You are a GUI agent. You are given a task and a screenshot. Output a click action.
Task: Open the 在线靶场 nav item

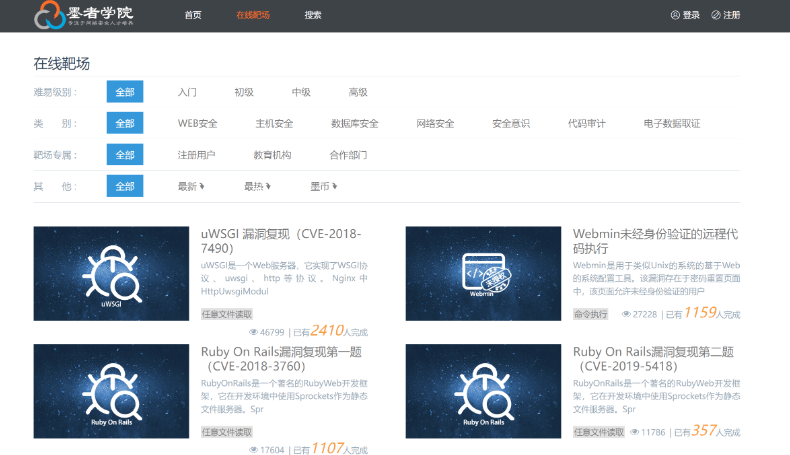pyautogui.click(x=253, y=15)
